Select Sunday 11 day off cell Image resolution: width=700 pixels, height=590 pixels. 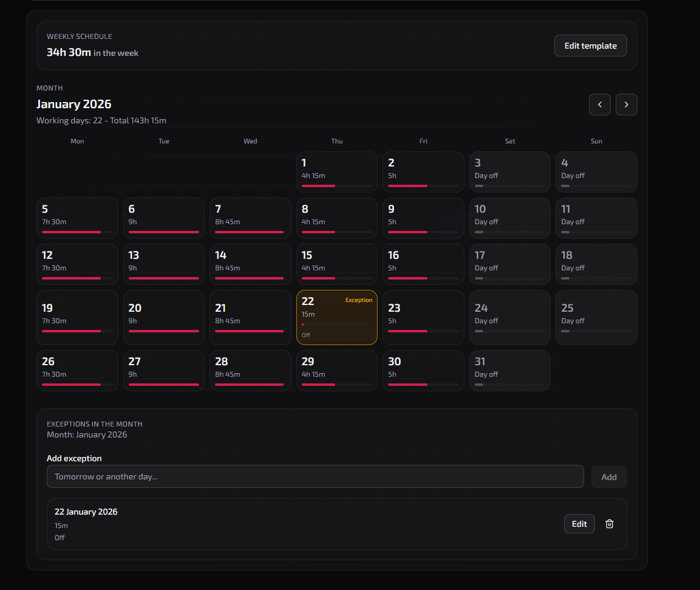tap(596, 218)
